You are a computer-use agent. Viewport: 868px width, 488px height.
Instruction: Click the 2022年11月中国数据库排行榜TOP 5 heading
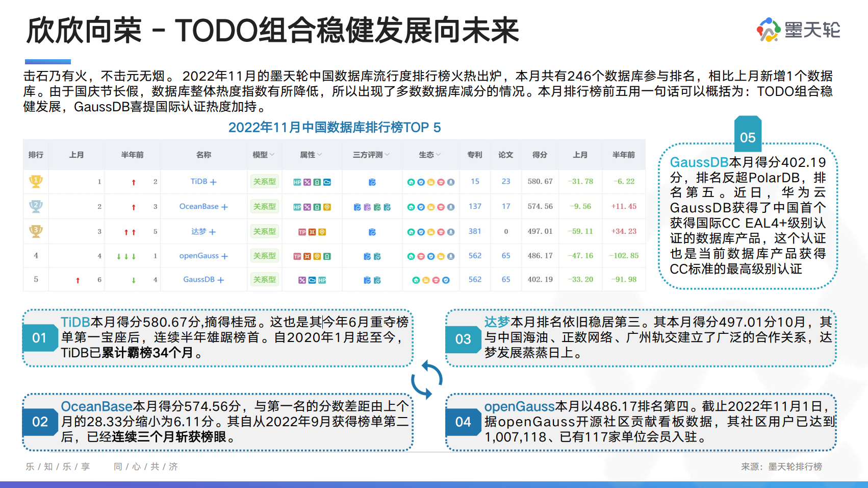[x=335, y=127]
